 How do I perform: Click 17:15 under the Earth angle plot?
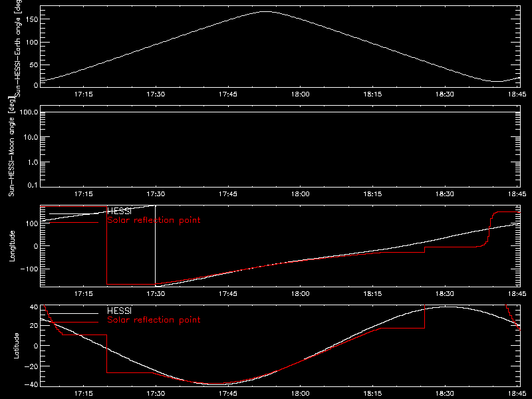point(84,94)
